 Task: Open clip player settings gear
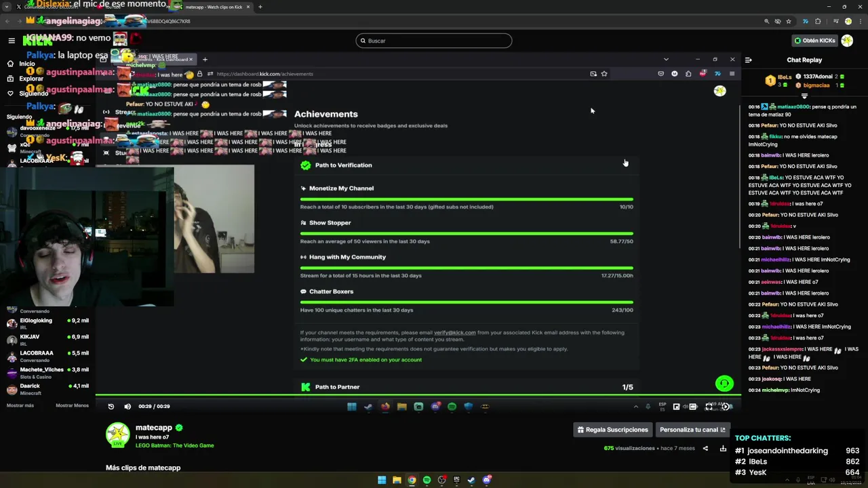[726, 407]
